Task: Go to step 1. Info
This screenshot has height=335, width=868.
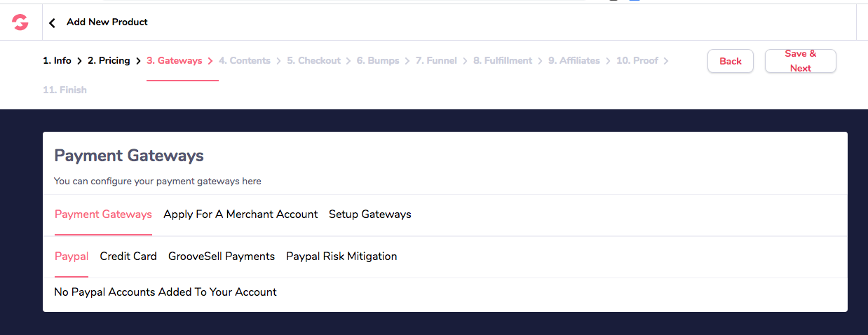Action: (57, 61)
